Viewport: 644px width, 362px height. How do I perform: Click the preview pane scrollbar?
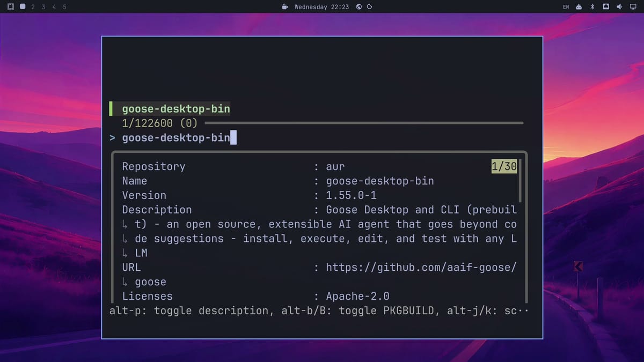pos(520,180)
